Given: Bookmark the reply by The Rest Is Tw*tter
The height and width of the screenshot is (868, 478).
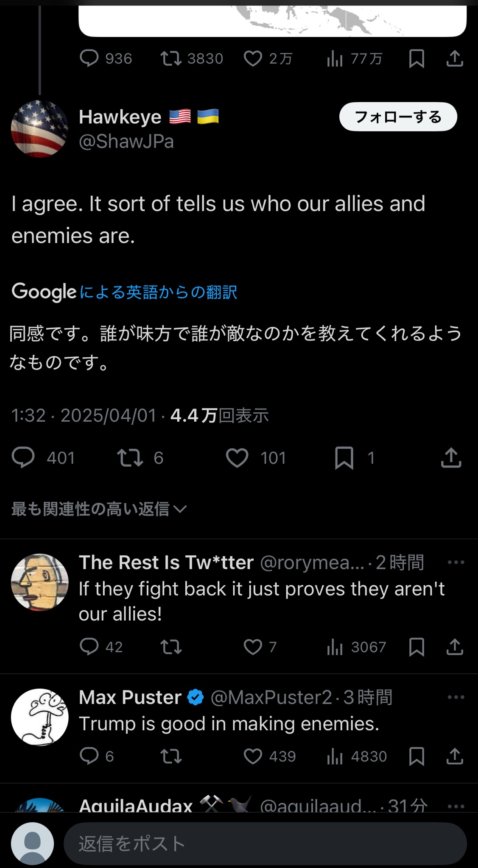Looking at the screenshot, I should point(417,647).
